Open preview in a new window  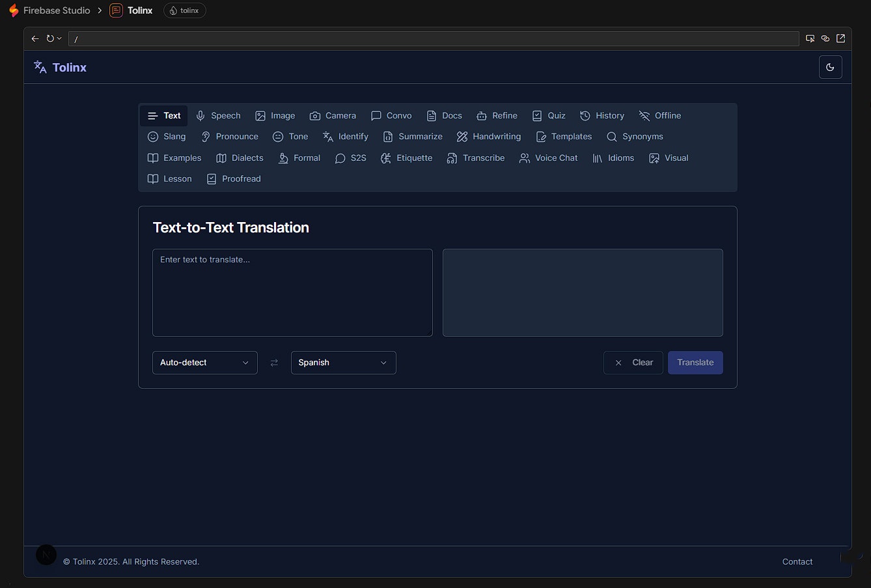[841, 38]
